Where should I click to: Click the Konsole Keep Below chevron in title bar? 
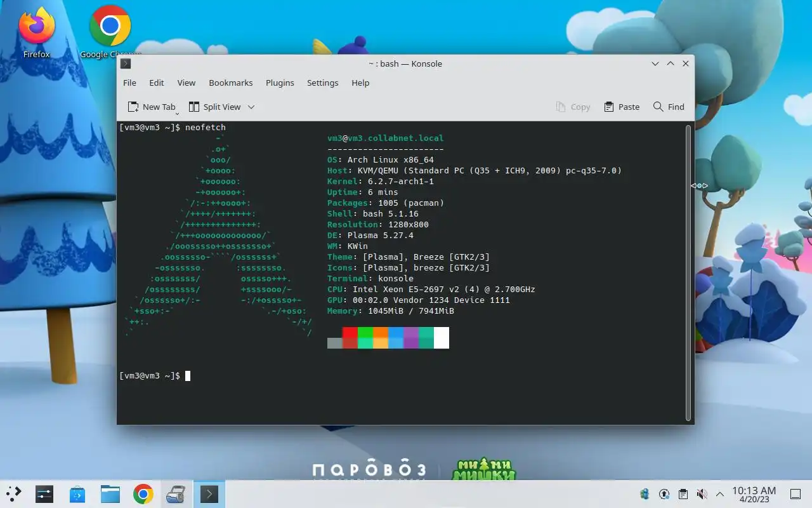coord(655,63)
